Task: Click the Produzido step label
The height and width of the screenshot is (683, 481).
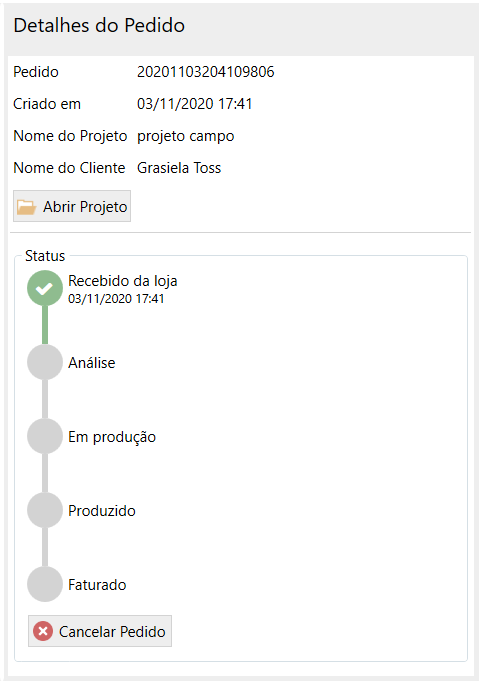Action: [102, 511]
